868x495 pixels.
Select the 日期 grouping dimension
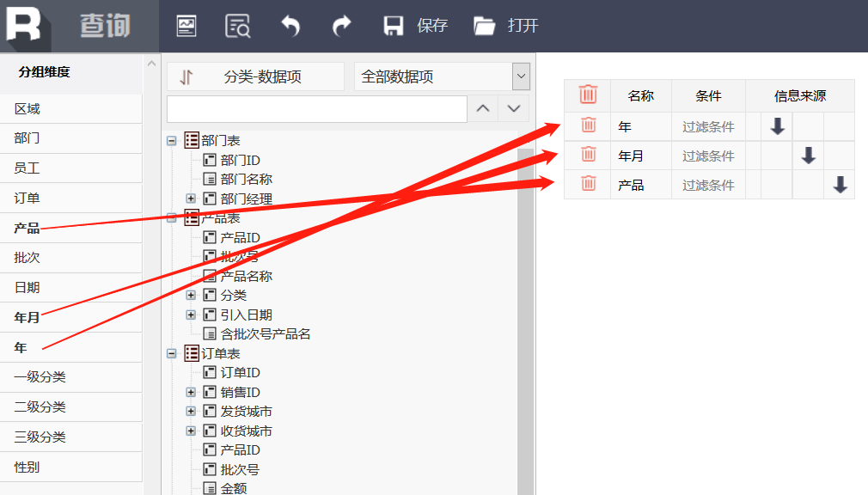click(70, 288)
